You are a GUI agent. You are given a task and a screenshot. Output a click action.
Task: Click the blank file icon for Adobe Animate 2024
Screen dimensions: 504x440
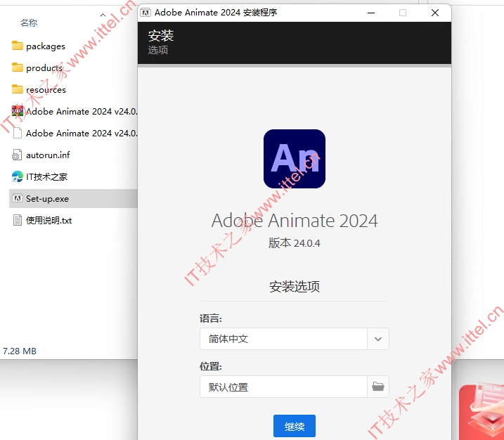(18, 133)
